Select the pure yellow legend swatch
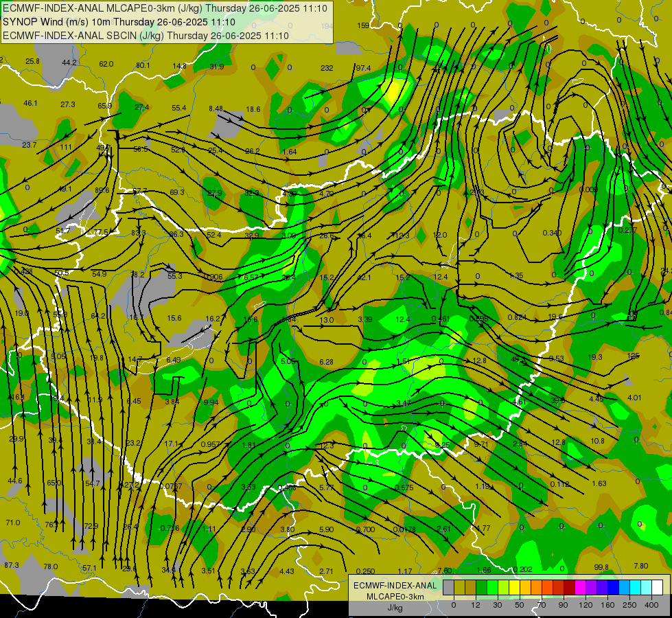This screenshot has height=618, width=672. click(x=514, y=587)
